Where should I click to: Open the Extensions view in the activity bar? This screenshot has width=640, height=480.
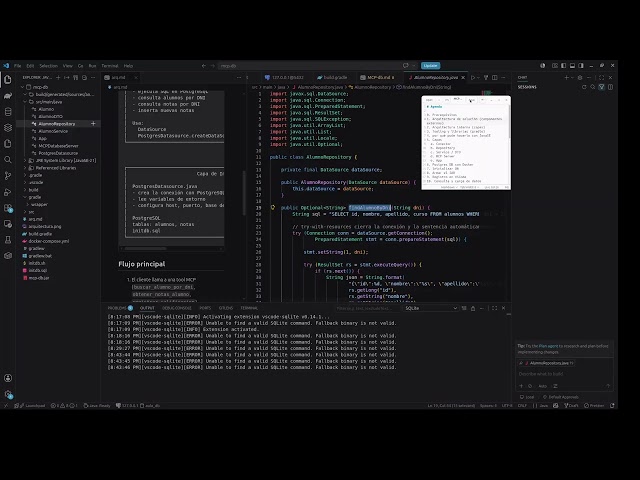tap(8, 208)
